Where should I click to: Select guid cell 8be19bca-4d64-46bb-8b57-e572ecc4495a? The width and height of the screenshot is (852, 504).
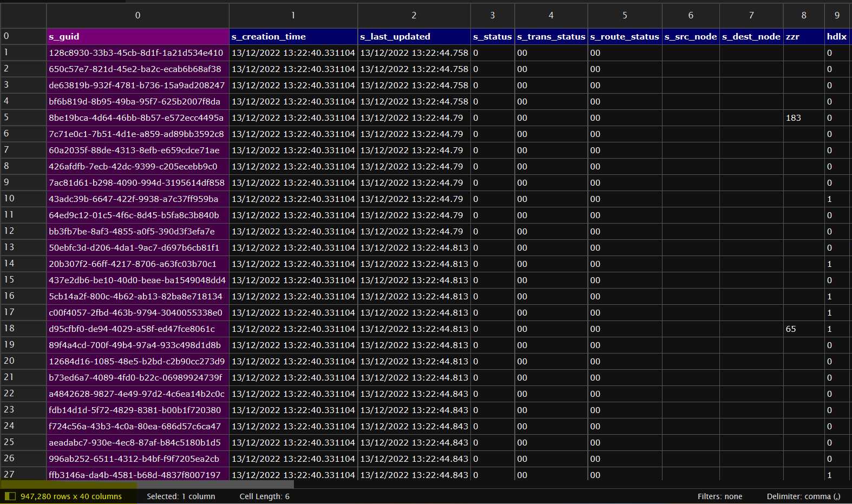pyautogui.click(x=137, y=117)
